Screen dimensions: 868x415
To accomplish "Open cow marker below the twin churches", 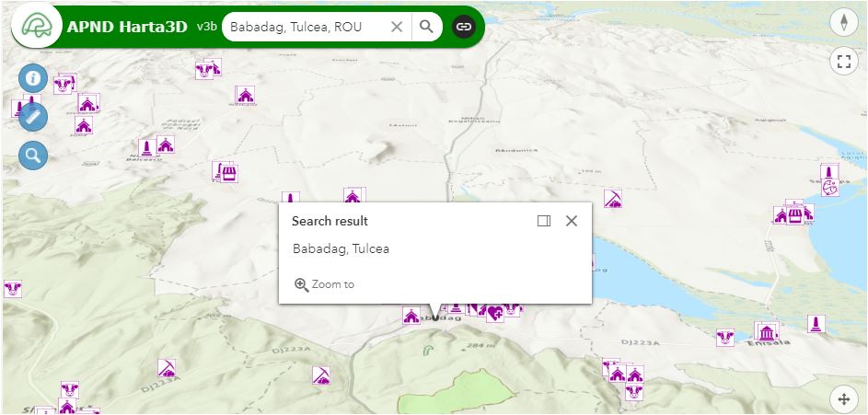I will 634,392.
